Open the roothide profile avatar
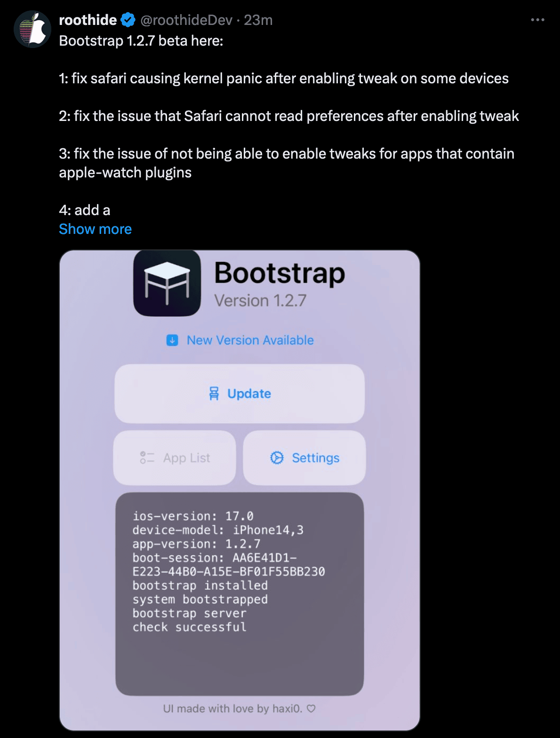Screen dimensions: 560x738 pos(32,29)
